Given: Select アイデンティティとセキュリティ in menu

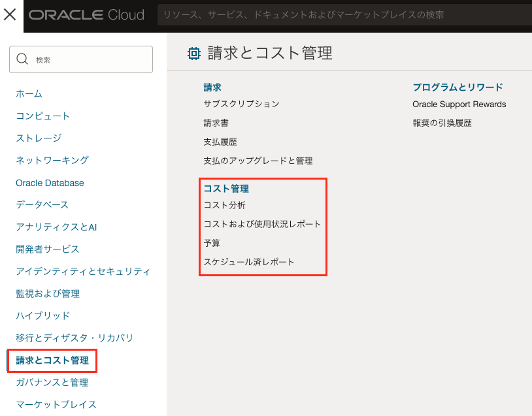Looking at the screenshot, I should 83,271.
